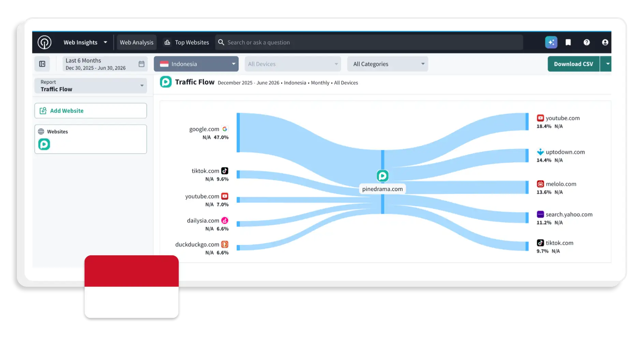Click the Add Website button
644x340 pixels.
coord(90,111)
